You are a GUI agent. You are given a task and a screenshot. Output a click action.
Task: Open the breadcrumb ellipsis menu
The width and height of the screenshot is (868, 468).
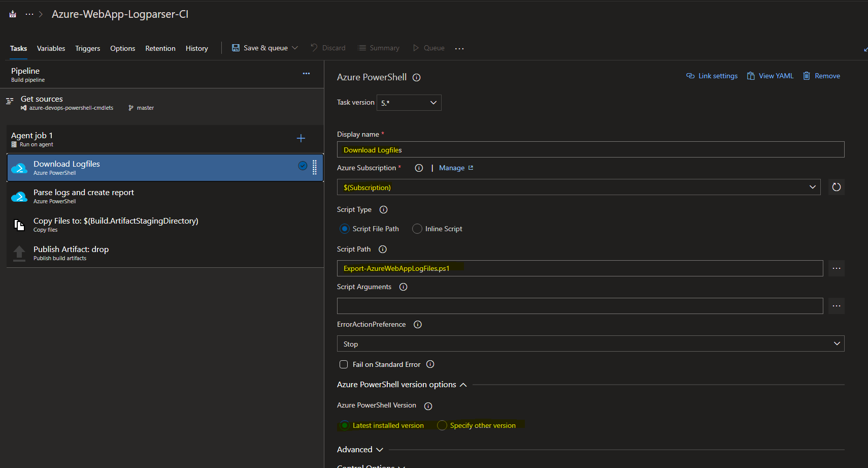[29, 14]
